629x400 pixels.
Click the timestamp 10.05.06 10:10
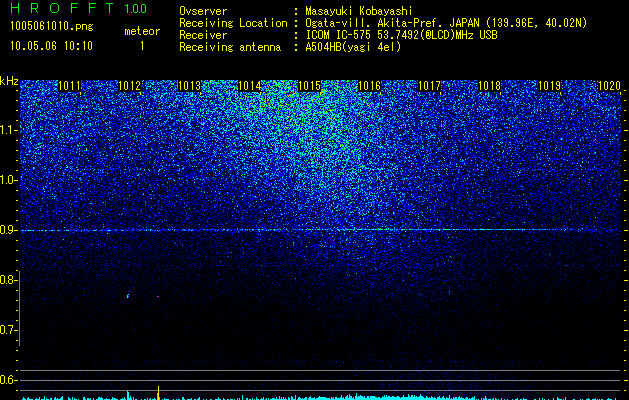click(51, 46)
